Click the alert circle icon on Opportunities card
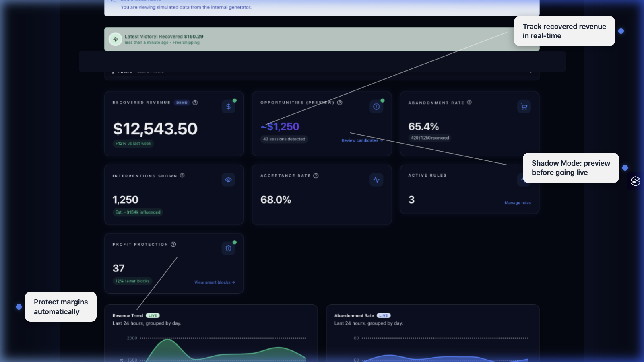The image size is (644, 362). (x=376, y=107)
